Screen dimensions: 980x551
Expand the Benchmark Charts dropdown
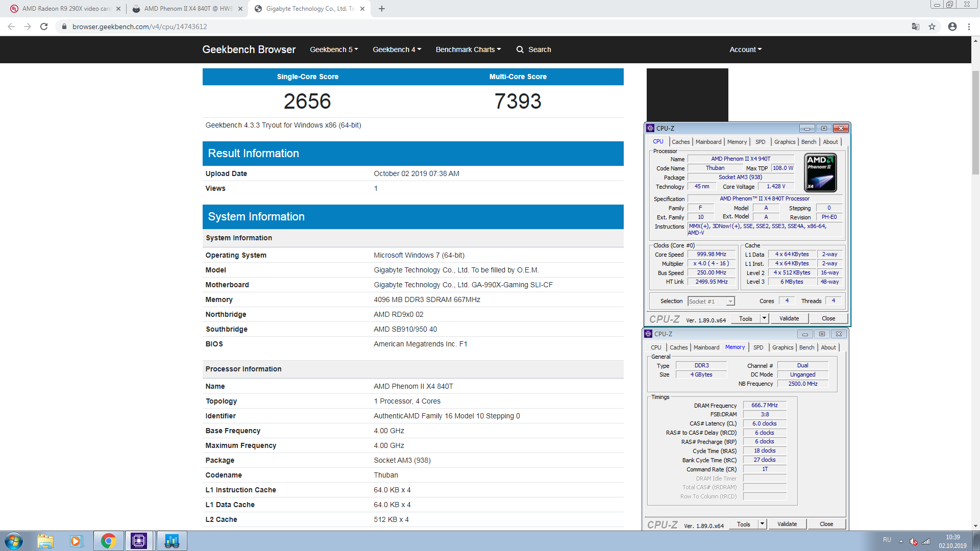468,49
